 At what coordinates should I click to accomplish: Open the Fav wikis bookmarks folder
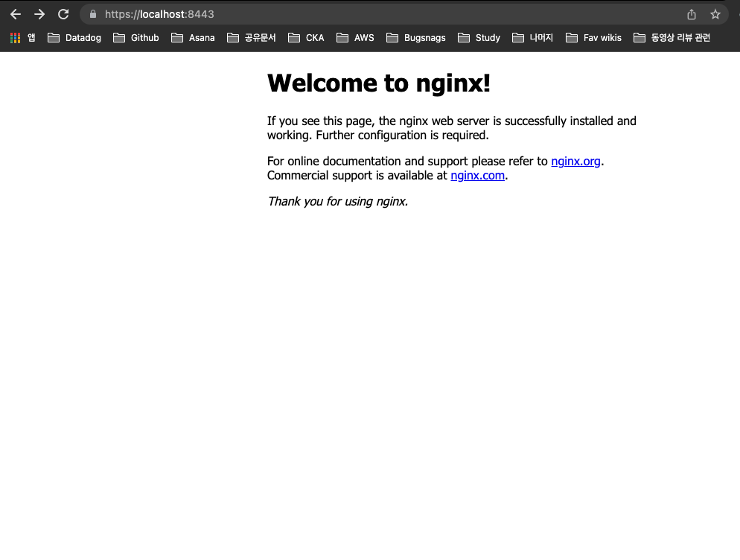[x=593, y=37]
